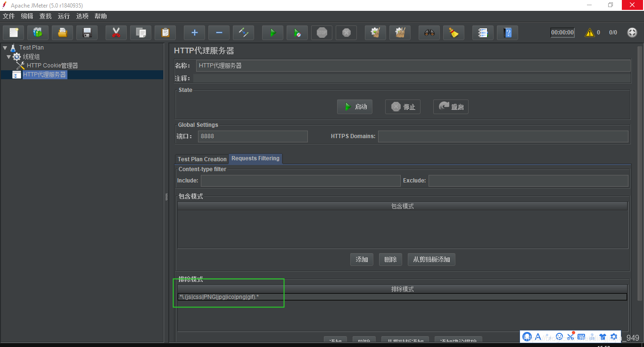Click the 启动 start proxy button
Image resolution: width=644 pixels, height=347 pixels.
coord(355,107)
